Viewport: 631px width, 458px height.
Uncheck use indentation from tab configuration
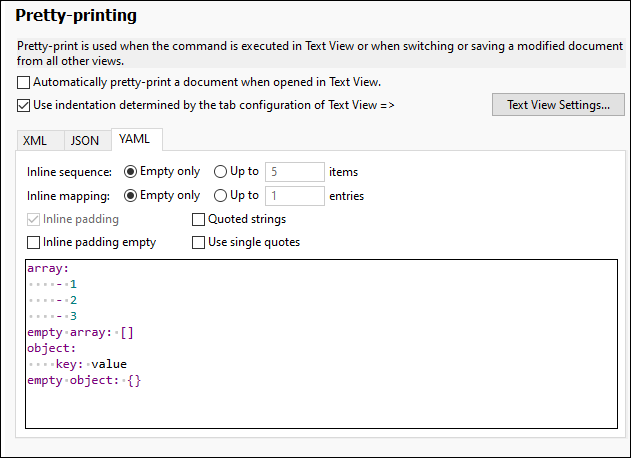24,104
